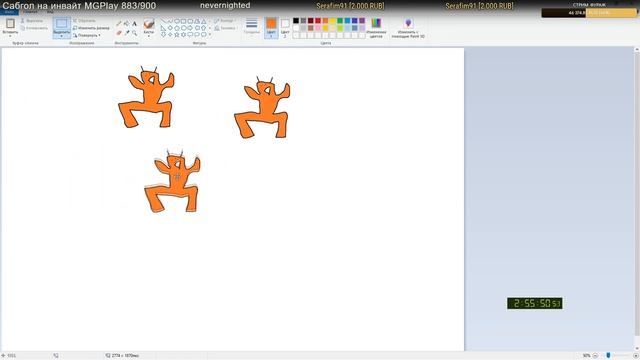Switch to the View (Вид) ribbon tab
Image resolution: width=640 pixels, height=360 pixels.
[50, 12]
